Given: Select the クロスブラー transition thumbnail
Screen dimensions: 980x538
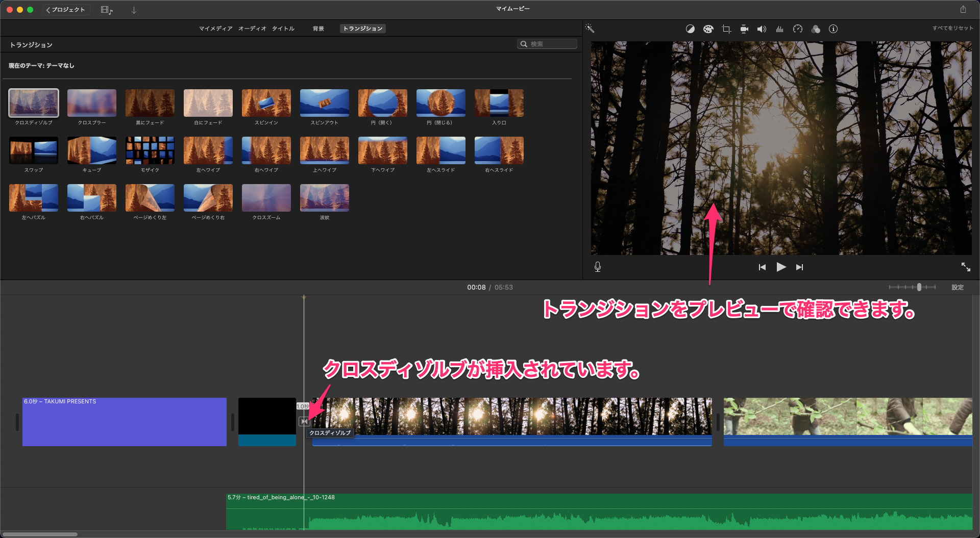Looking at the screenshot, I should point(92,103).
